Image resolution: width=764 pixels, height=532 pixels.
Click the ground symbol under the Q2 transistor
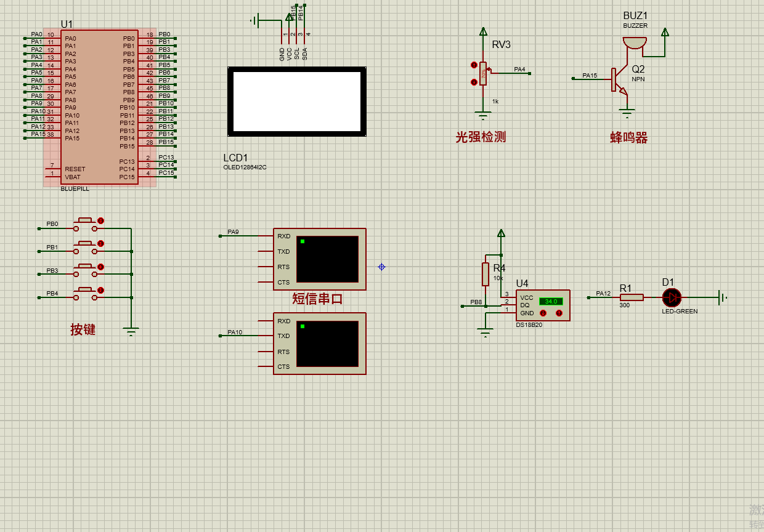pos(627,113)
